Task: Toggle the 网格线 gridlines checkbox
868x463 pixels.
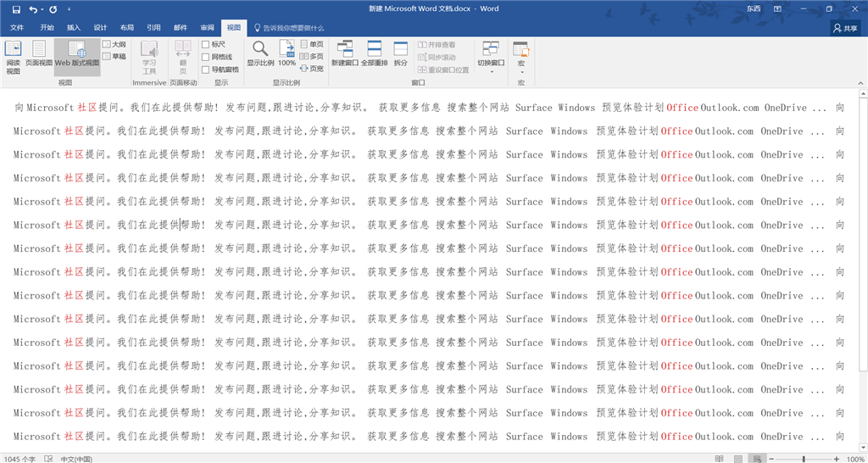Action: point(206,57)
